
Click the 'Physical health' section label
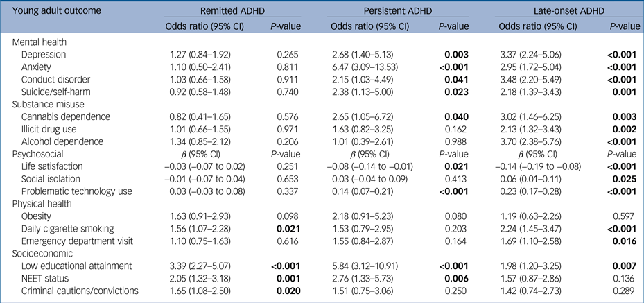pyautogui.click(x=44, y=204)
